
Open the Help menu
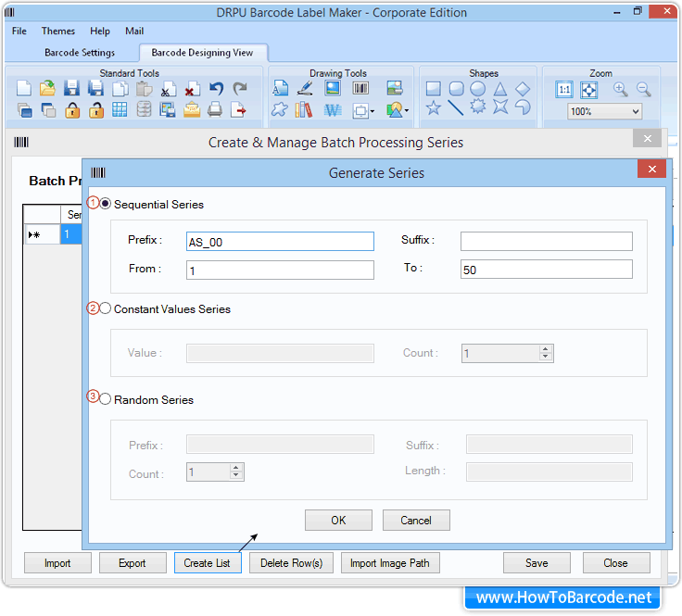(x=100, y=31)
